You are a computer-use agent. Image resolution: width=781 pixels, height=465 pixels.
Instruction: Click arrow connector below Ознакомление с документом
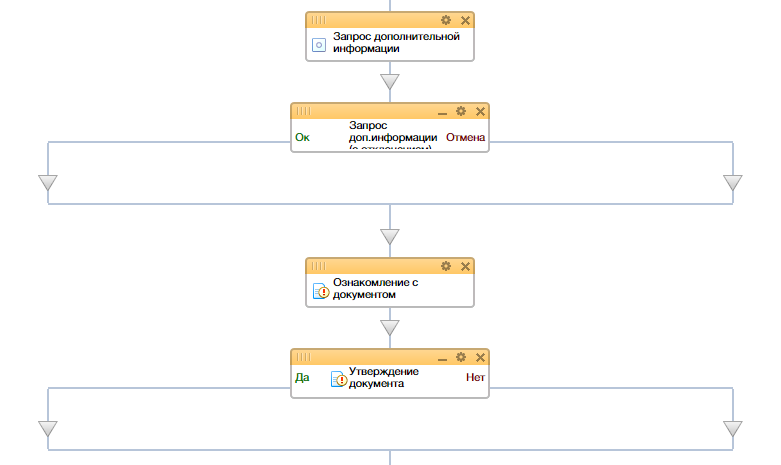(x=390, y=328)
